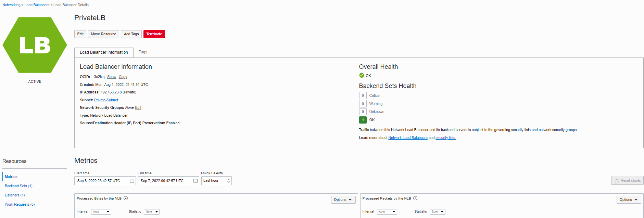The height and width of the screenshot is (218, 644).
Task: Open Metrics in the Resources menu
Action: pos(11,177)
